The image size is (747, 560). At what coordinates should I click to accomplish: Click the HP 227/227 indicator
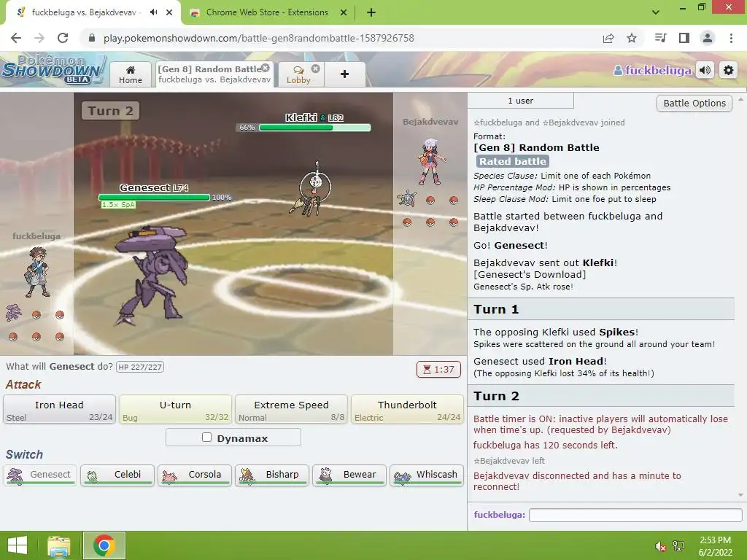(140, 367)
